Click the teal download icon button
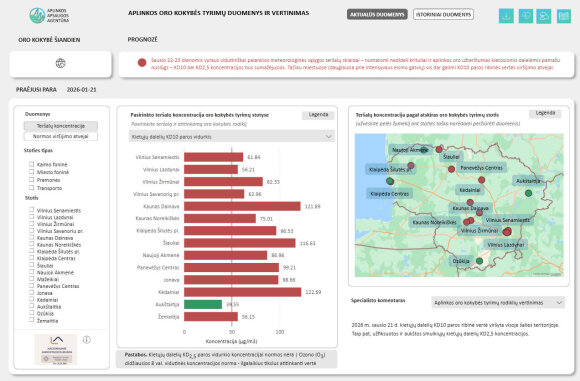 coord(506,16)
